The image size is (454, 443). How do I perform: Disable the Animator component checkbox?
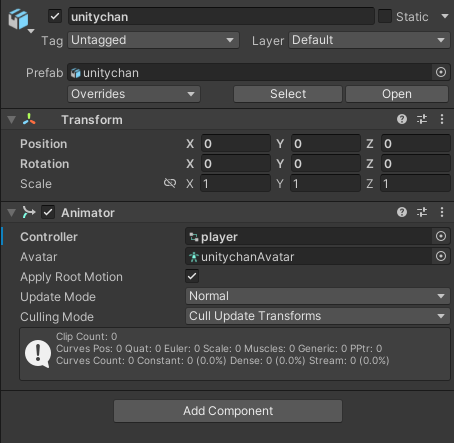(48, 212)
